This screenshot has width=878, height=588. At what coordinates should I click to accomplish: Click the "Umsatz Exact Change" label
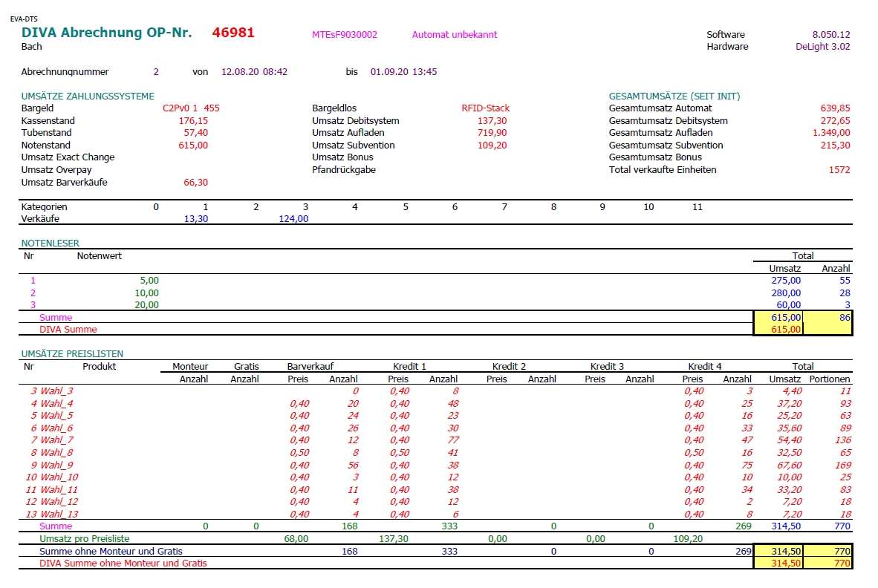[68, 158]
